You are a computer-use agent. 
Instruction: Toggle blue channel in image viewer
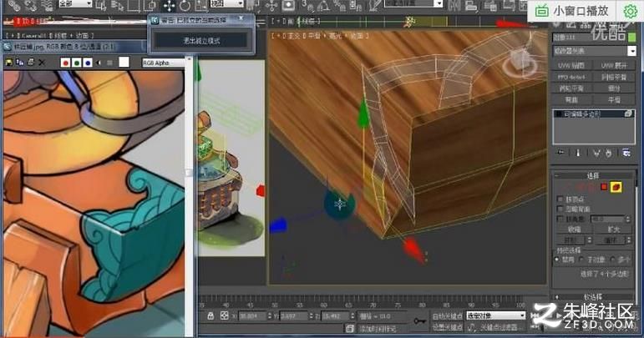[88, 63]
